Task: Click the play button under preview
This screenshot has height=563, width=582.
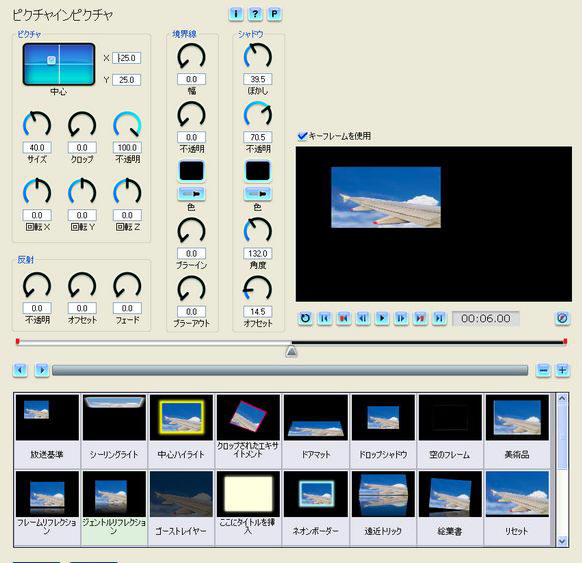Action: [x=382, y=318]
